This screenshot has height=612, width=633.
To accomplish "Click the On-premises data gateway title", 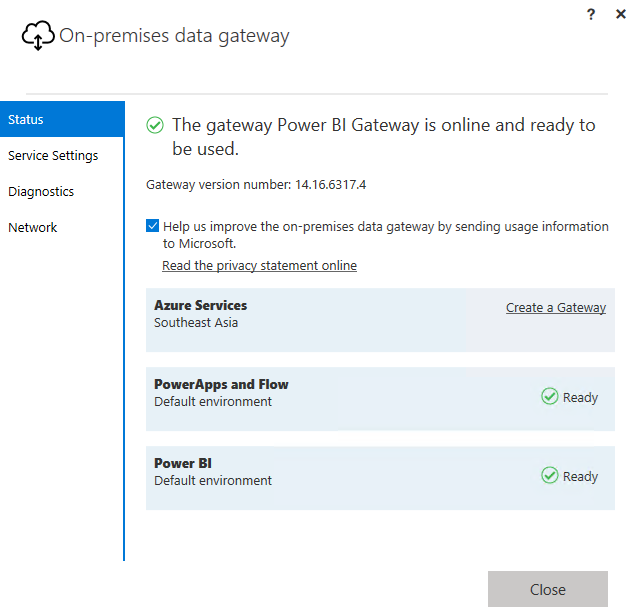I will 174,36.
